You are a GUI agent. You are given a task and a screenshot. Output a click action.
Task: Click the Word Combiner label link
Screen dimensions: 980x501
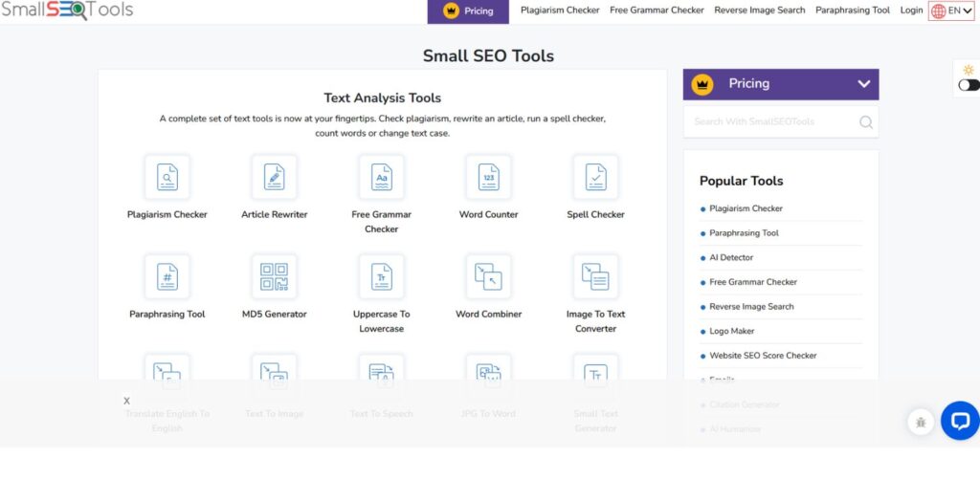[489, 315]
